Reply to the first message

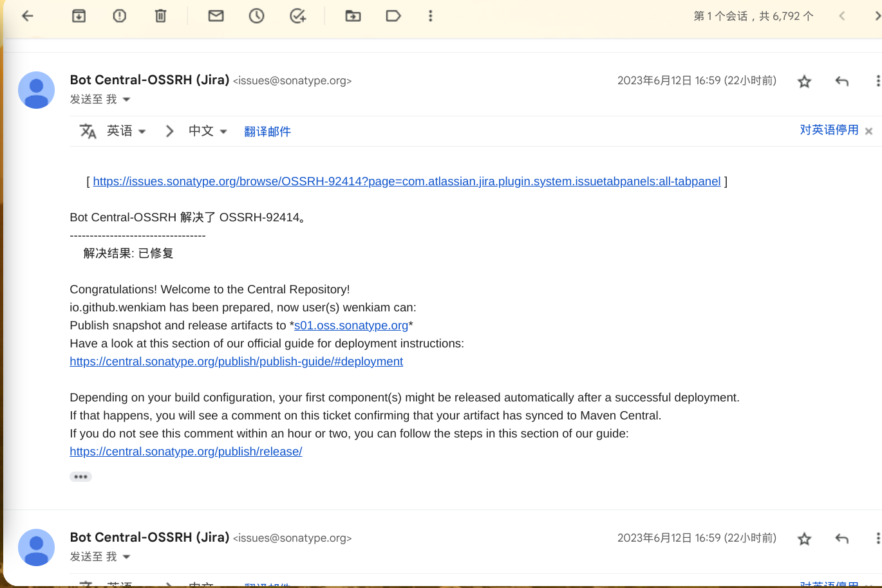[841, 81]
